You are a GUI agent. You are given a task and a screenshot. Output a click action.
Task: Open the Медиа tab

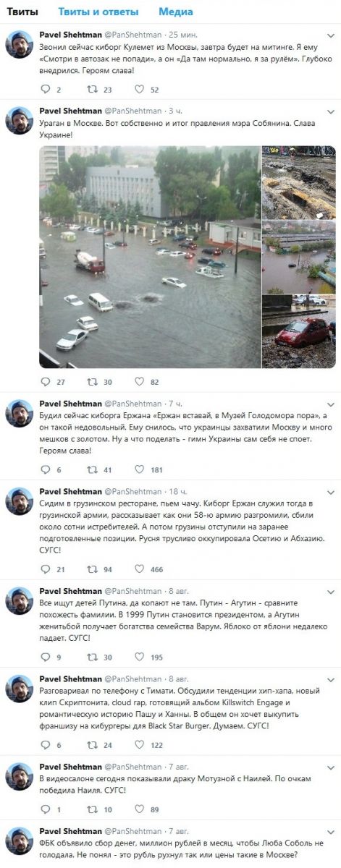pyautogui.click(x=175, y=12)
